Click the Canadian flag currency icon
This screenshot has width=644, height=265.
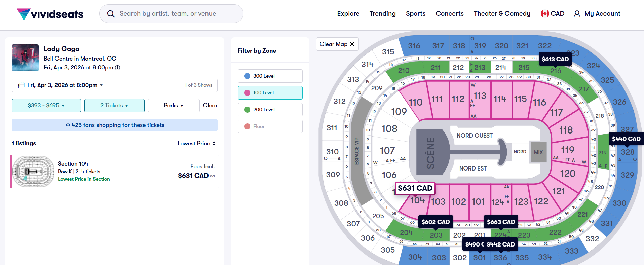544,14
